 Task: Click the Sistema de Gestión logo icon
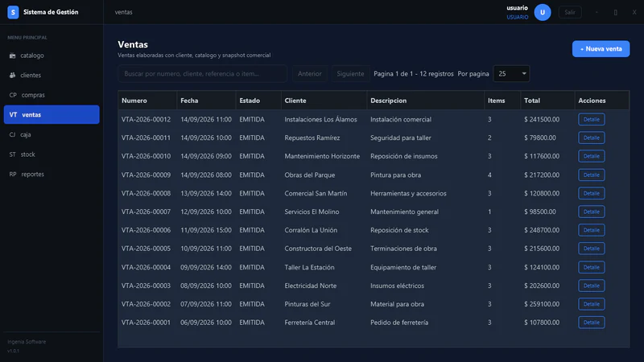(x=13, y=12)
